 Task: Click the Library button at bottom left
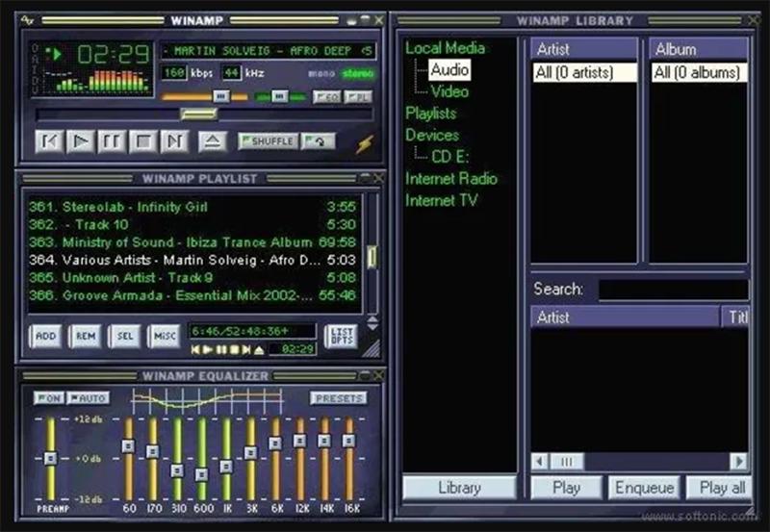click(459, 488)
